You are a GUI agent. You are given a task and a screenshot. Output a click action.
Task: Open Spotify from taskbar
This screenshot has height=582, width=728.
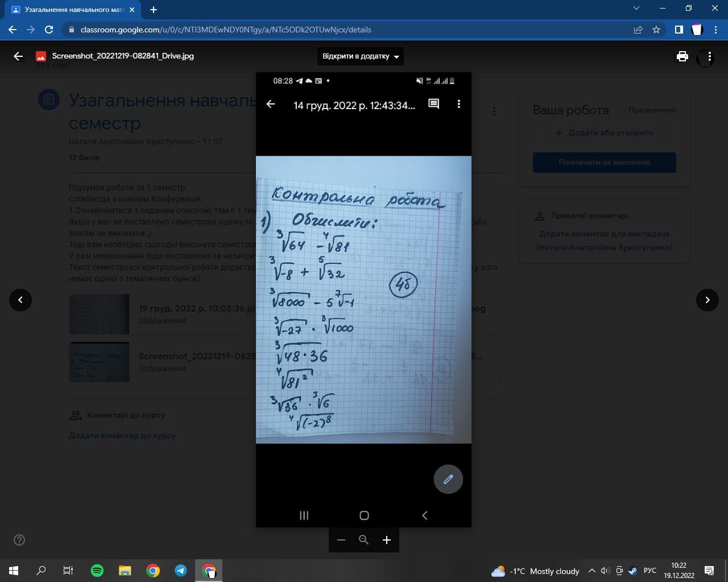[97, 571]
